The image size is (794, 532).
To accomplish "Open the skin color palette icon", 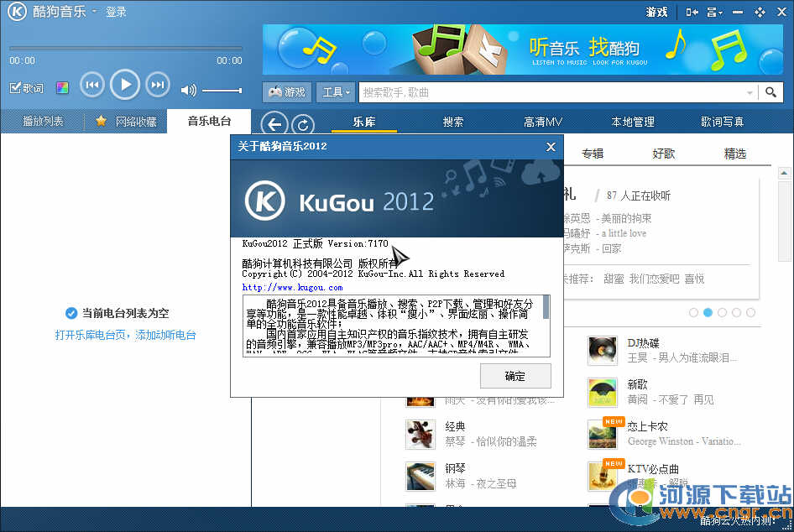I will pos(62,88).
